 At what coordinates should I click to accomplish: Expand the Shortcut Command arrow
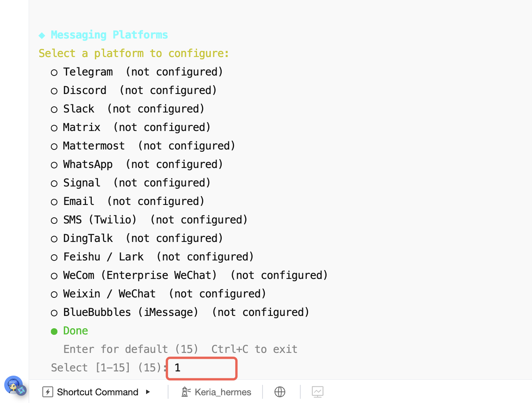(148, 392)
